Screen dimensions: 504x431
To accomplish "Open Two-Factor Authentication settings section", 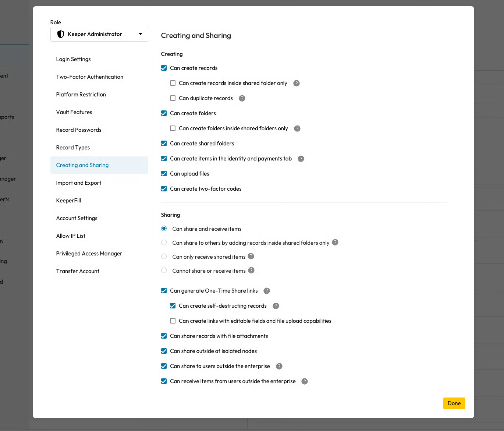I will (90, 77).
